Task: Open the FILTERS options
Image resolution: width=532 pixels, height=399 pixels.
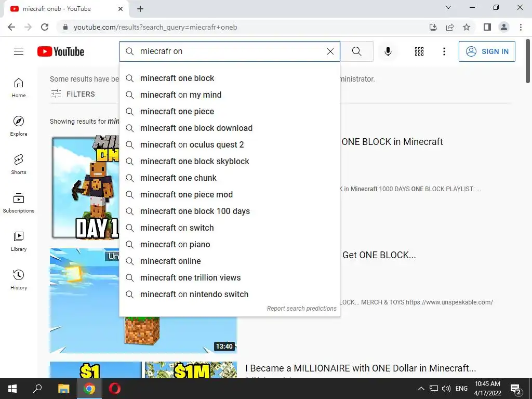Action: [x=73, y=94]
